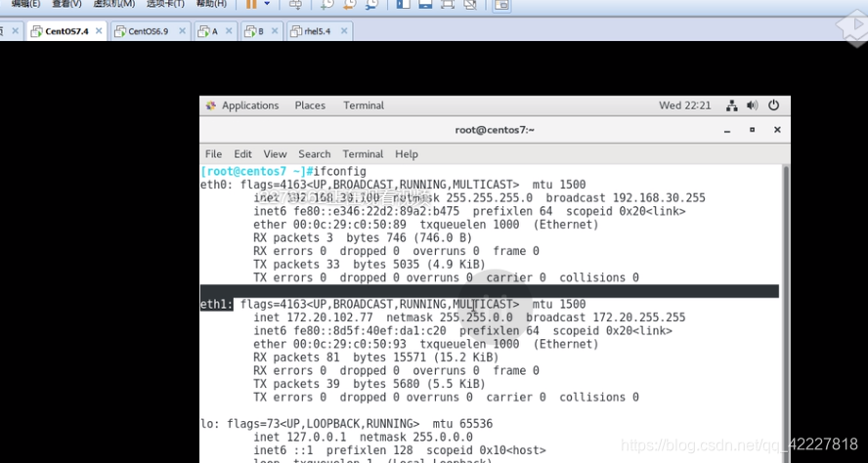The width and height of the screenshot is (868, 463).
Task: Minimize the root@centos7 terminal window
Action: click(727, 130)
